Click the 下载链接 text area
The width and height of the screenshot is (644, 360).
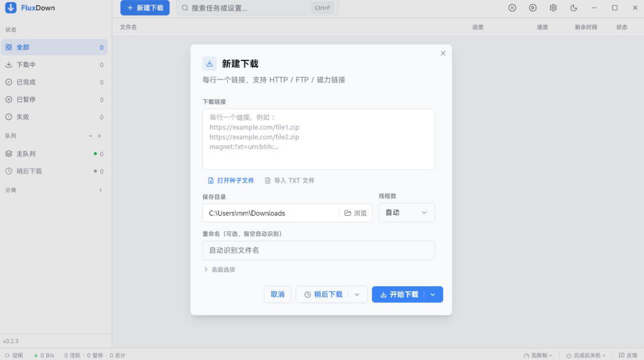pos(318,139)
